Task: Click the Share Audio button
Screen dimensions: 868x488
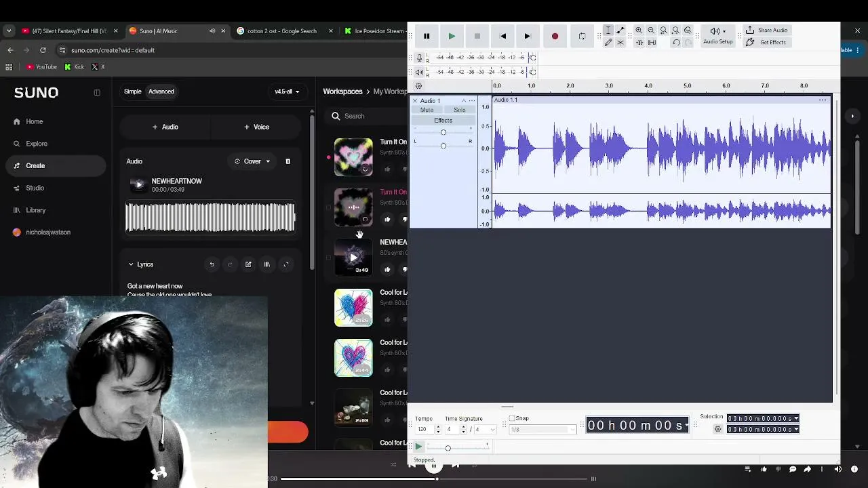Action: click(766, 30)
